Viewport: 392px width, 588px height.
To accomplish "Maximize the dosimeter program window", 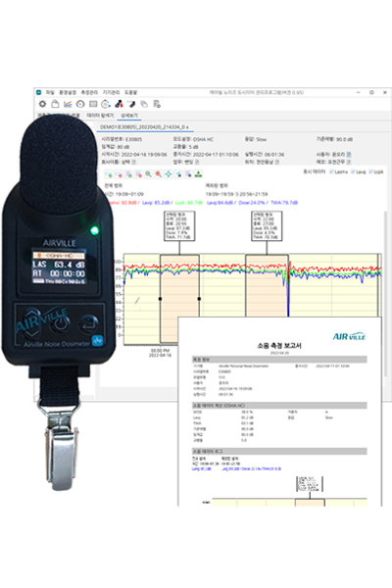I will 371,92.
